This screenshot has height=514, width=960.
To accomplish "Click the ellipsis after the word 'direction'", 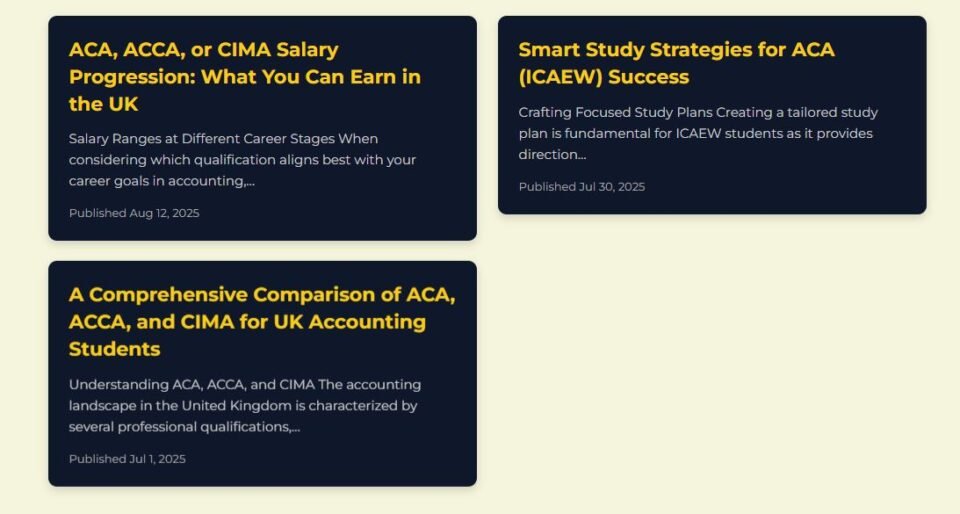I will pyautogui.click(x=581, y=155).
